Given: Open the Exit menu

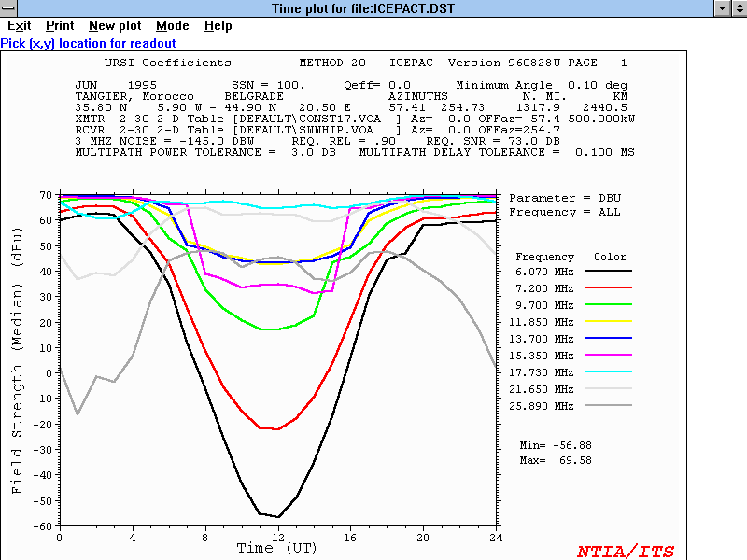Looking at the screenshot, I should point(19,26).
